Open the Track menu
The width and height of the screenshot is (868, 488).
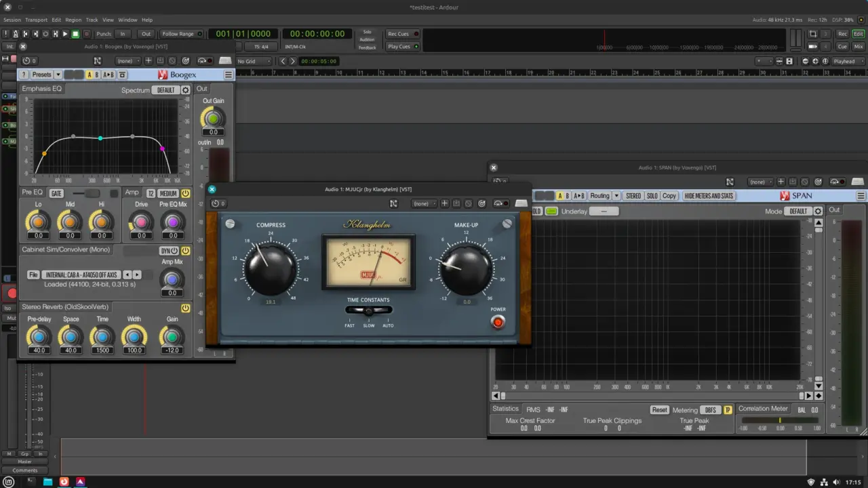pyautogui.click(x=92, y=20)
